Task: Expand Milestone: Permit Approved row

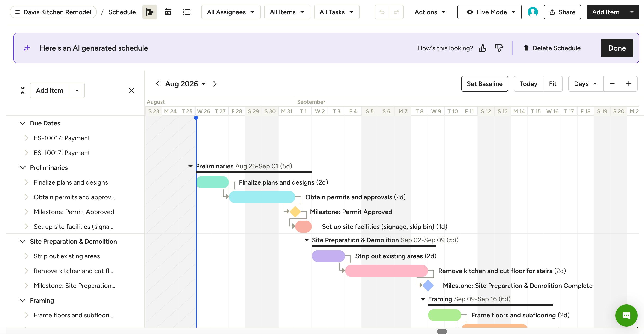Action: [x=26, y=212]
